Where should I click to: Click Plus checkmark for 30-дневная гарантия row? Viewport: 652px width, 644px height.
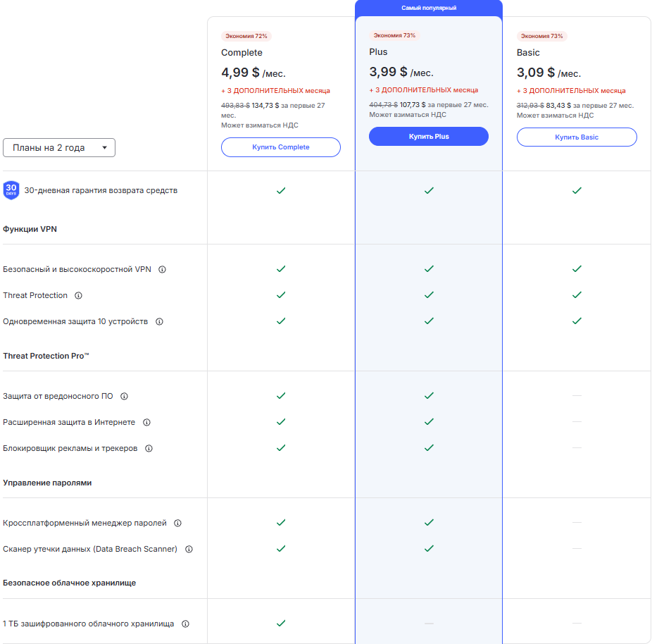429,190
